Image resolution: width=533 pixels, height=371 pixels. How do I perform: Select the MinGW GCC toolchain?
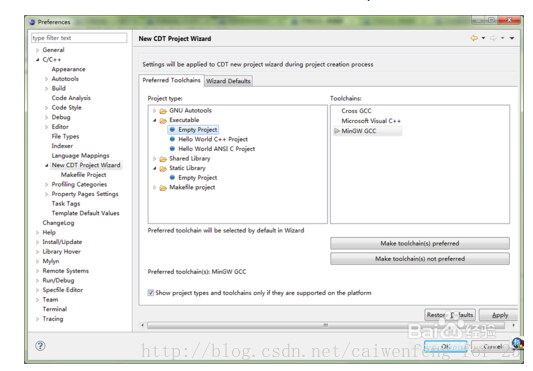pos(359,131)
